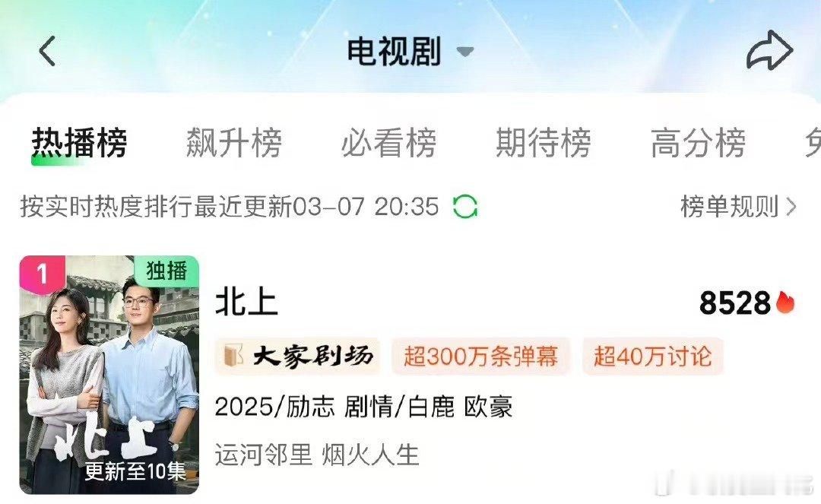
Task: Open the 高分榜 tab
Action: click(699, 142)
